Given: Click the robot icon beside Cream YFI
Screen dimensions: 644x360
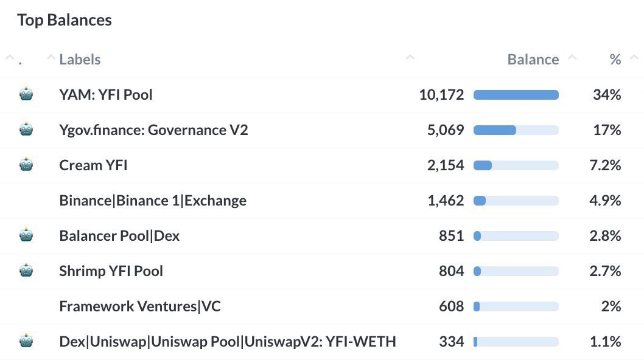Looking at the screenshot, I should pos(26,165).
